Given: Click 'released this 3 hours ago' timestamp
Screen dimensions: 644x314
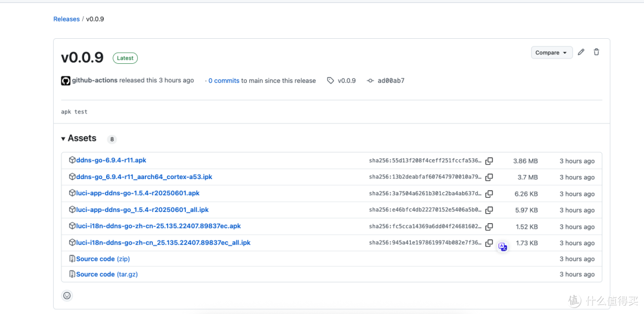Looking at the screenshot, I should pyautogui.click(x=156, y=81).
